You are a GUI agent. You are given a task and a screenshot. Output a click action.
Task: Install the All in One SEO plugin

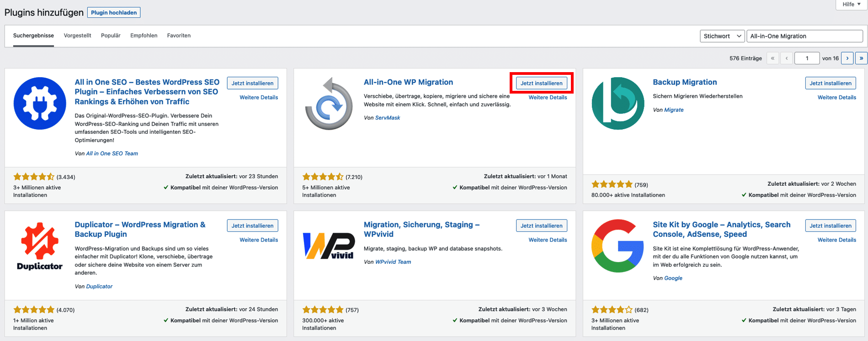click(252, 83)
